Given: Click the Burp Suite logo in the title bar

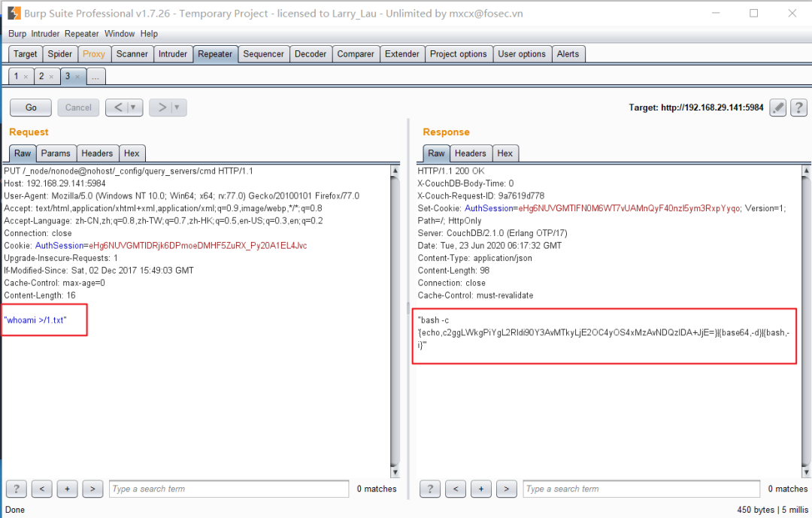Looking at the screenshot, I should coord(14,13).
